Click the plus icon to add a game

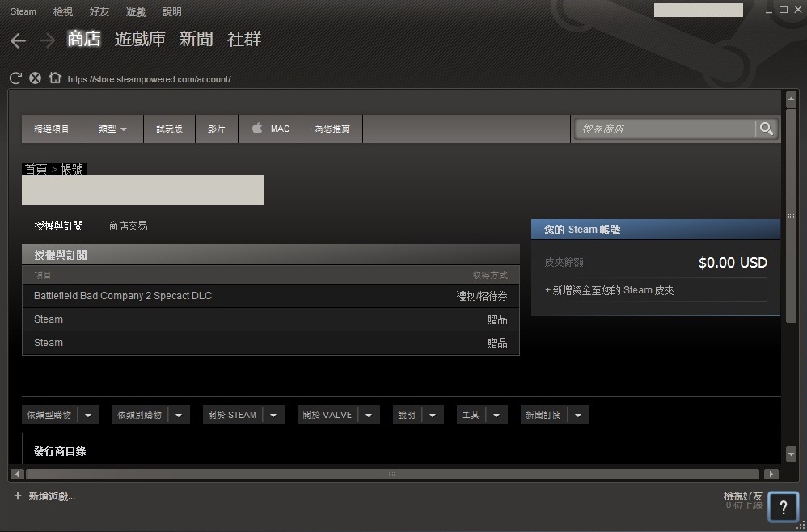pos(18,496)
